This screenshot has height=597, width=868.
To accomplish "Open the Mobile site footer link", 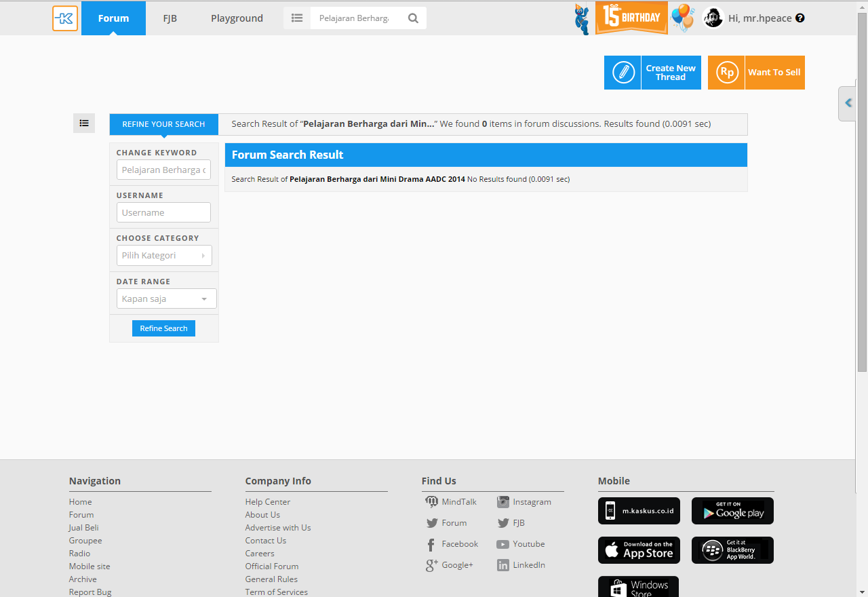I will pos(90,566).
